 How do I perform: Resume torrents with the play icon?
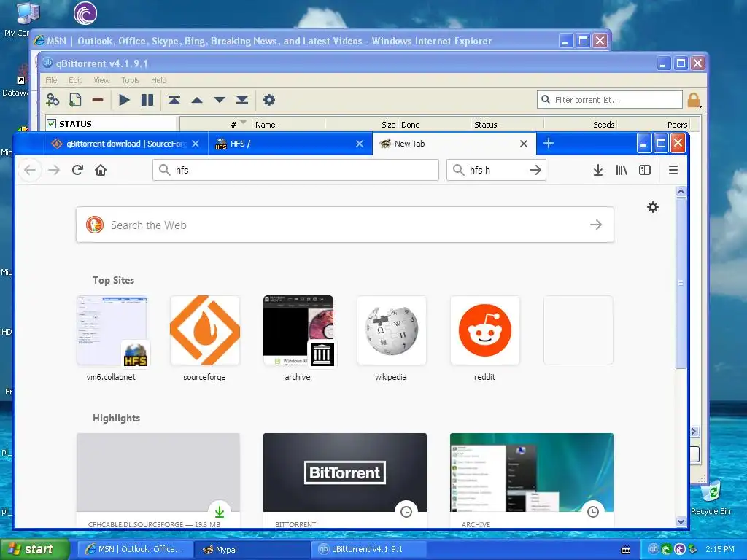click(124, 100)
